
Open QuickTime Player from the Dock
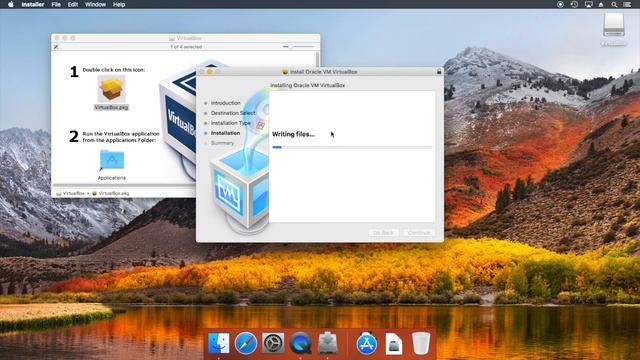pos(300,343)
